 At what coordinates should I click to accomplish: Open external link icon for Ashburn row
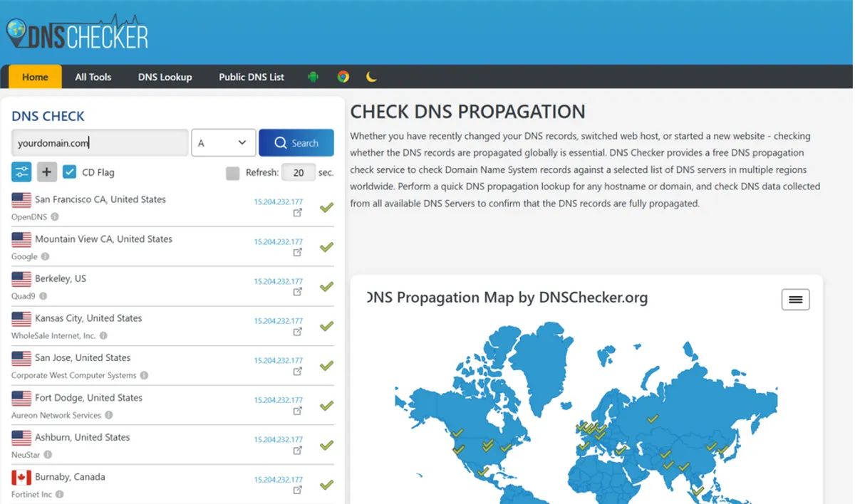click(x=298, y=451)
